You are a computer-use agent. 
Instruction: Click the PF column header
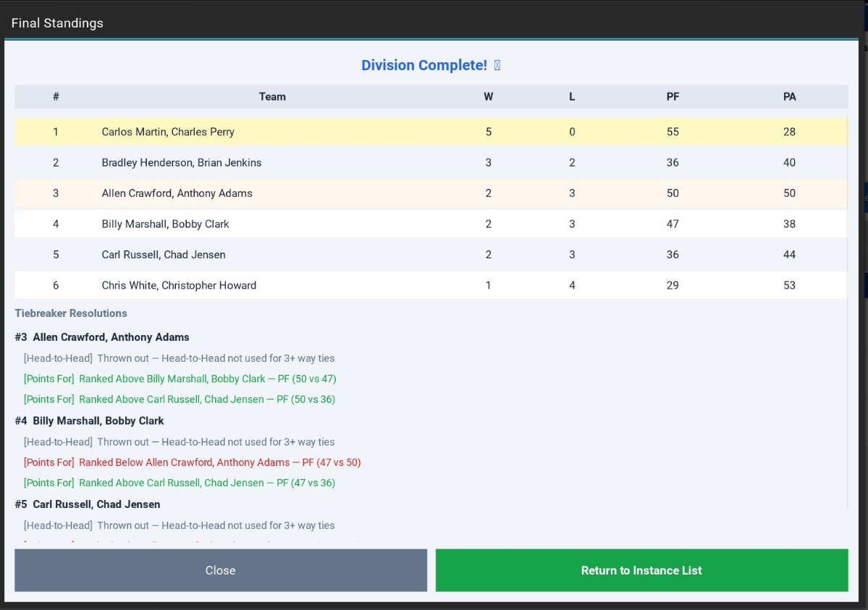[x=673, y=97]
